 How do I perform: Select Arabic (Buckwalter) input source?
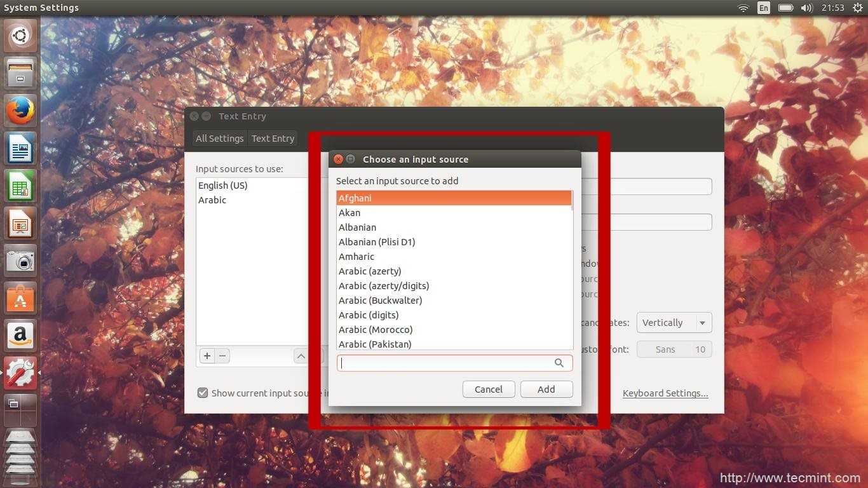pyautogui.click(x=454, y=301)
